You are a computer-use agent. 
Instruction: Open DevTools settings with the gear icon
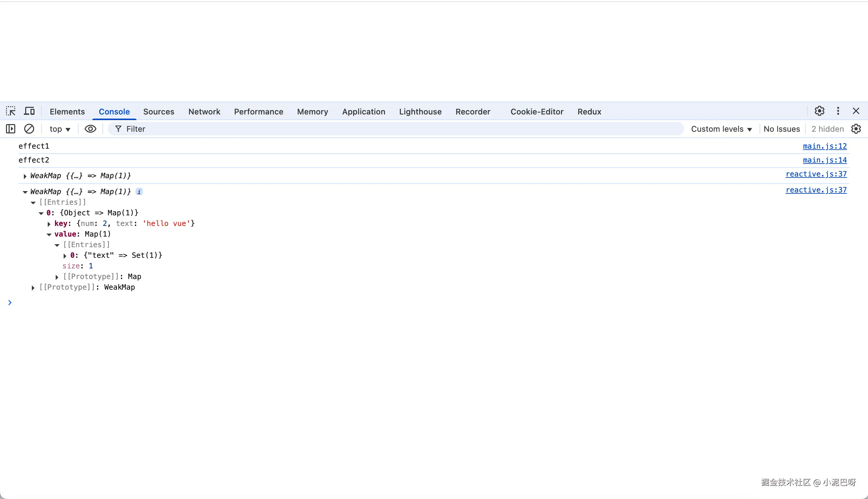[819, 111]
